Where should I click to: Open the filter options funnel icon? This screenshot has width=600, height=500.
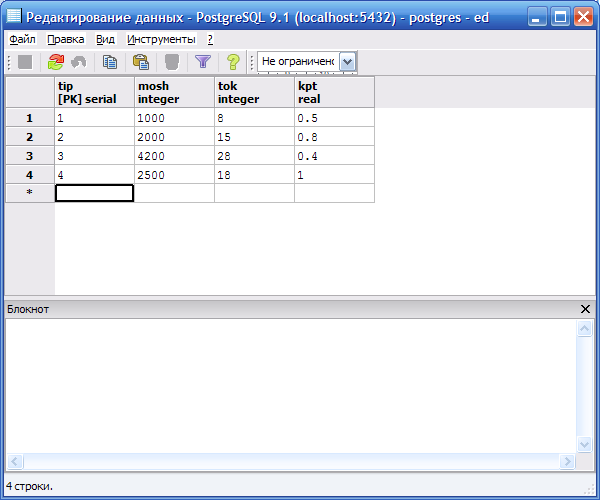[x=203, y=62]
